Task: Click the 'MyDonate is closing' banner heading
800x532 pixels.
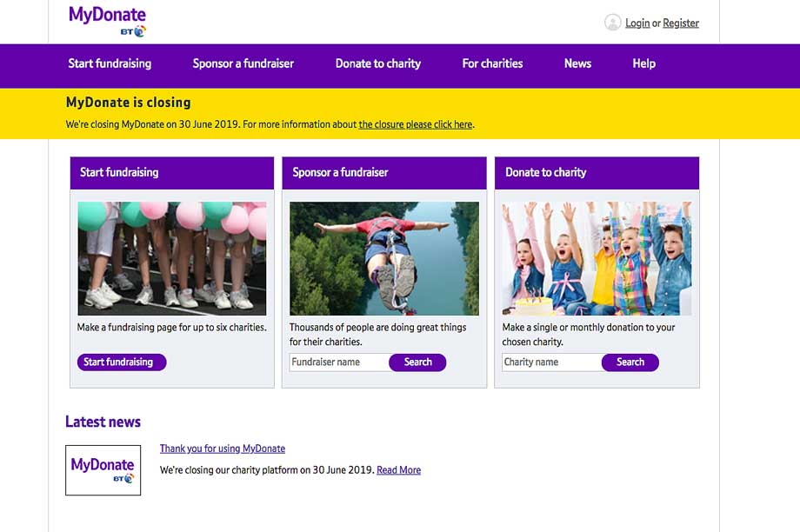Action: pyautogui.click(x=128, y=103)
